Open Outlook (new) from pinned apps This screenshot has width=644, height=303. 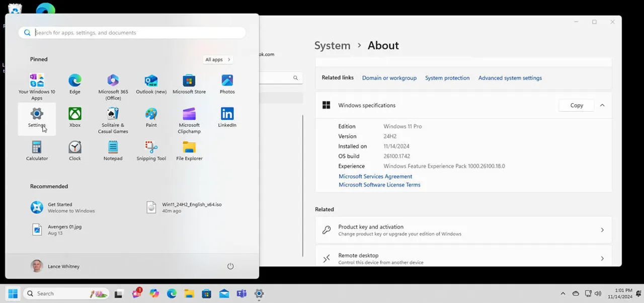(151, 84)
